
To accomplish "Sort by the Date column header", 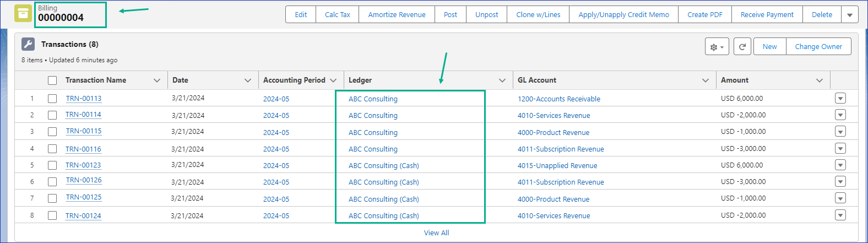I will point(180,80).
